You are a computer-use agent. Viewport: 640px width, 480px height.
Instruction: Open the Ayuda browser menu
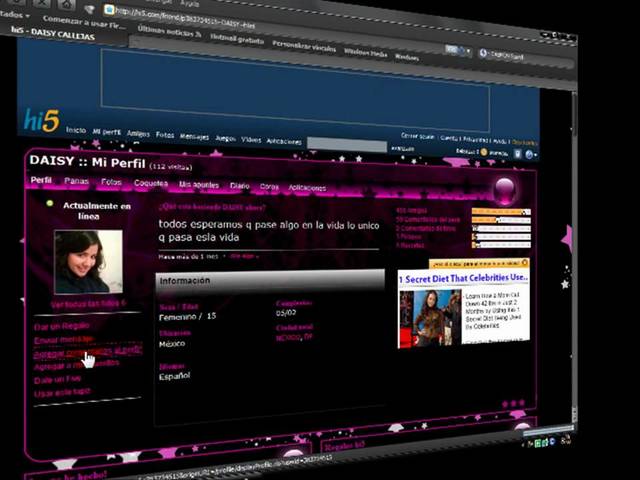tap(189, 4)
